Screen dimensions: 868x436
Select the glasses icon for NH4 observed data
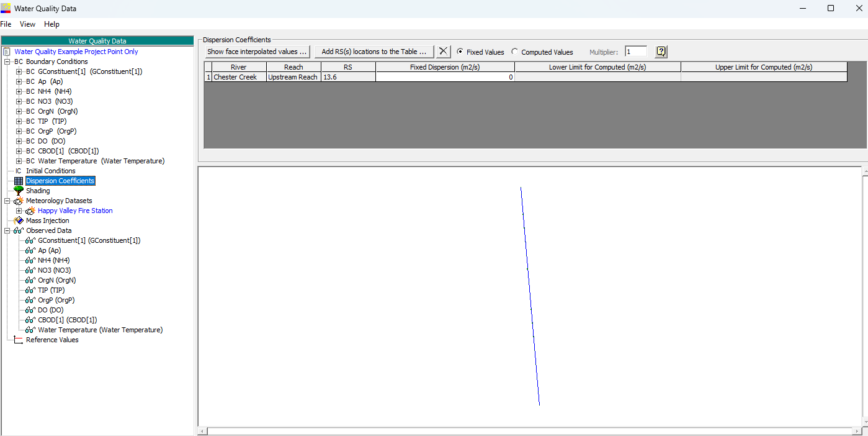[x=30, y=260]
